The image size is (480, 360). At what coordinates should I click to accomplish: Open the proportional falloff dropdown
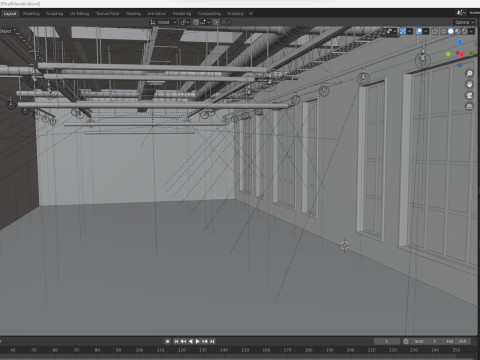226,22
